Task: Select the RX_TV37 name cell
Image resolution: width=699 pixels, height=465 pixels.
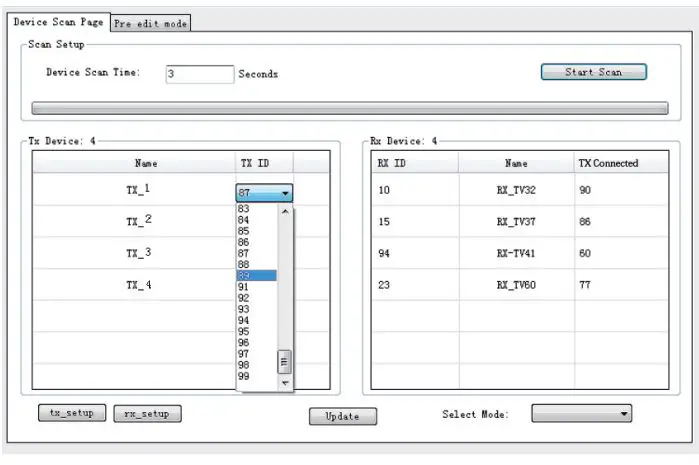Action: click(516, 222)
